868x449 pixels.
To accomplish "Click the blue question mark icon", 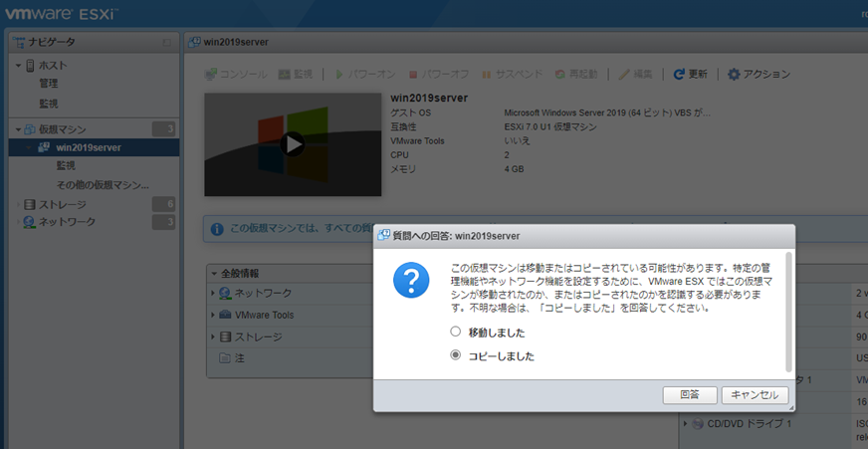I will (411, 281).
